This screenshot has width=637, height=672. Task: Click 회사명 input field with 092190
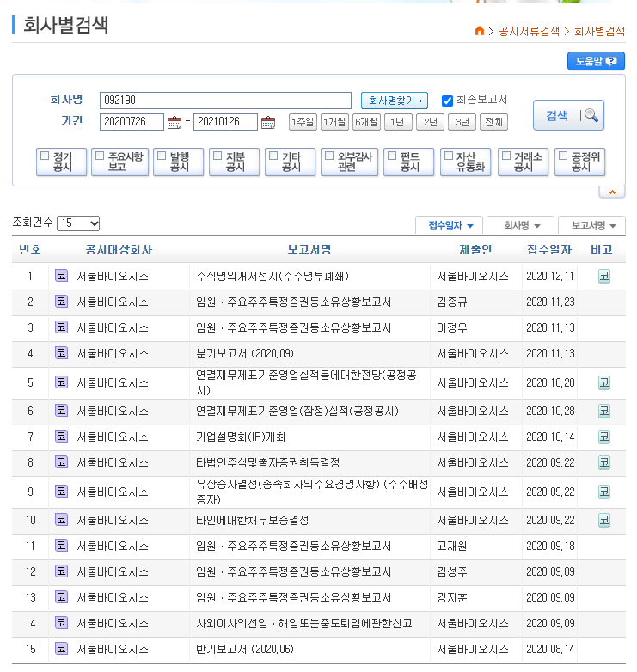pyautogui.click(x=225, y=101)
